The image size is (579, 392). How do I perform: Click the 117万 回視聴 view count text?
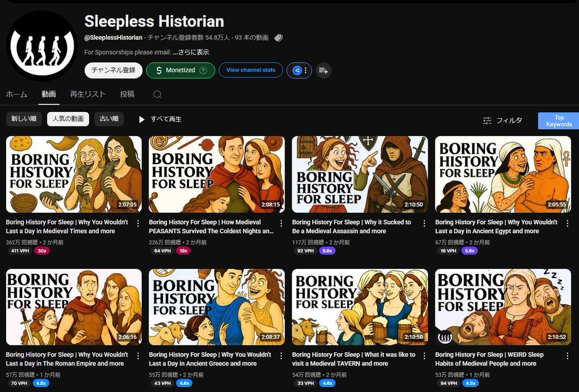[308, 242]
